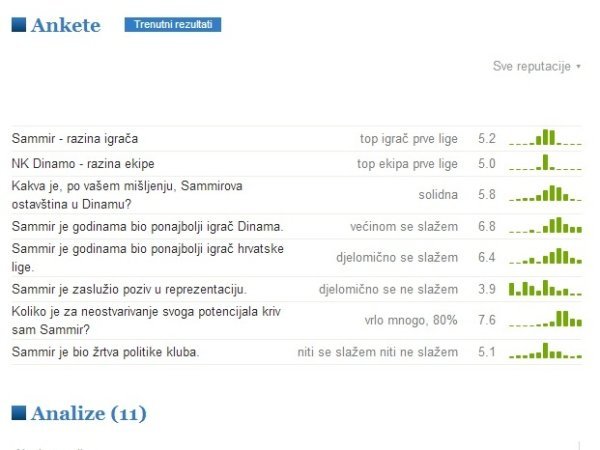Click histogram for poziv u reprezentaciju row

point(545,289)
